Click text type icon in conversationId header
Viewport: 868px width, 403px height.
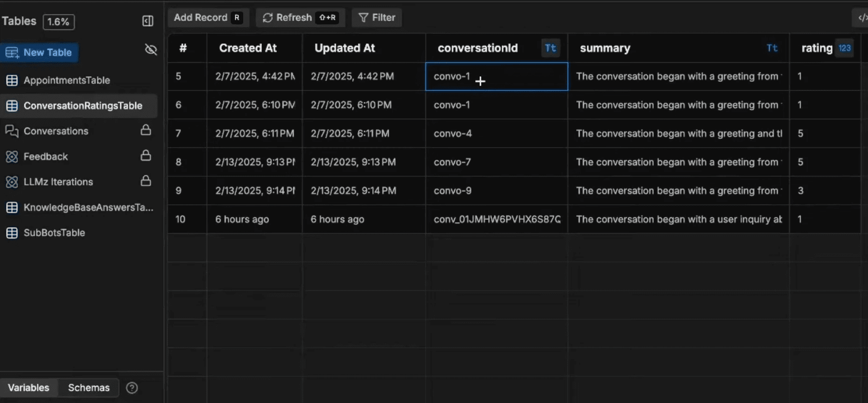click(550, 48)
